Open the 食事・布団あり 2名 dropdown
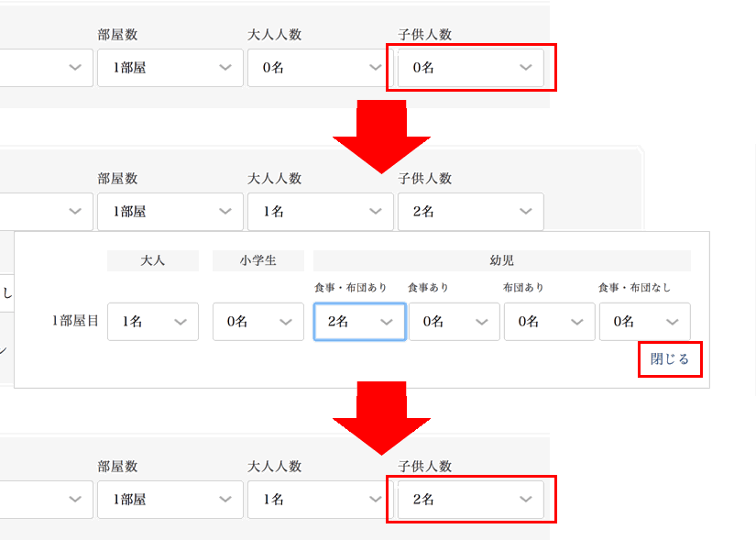Image resolution: width=756 pixels, height=540 pixels. click(x=360, y=322)
